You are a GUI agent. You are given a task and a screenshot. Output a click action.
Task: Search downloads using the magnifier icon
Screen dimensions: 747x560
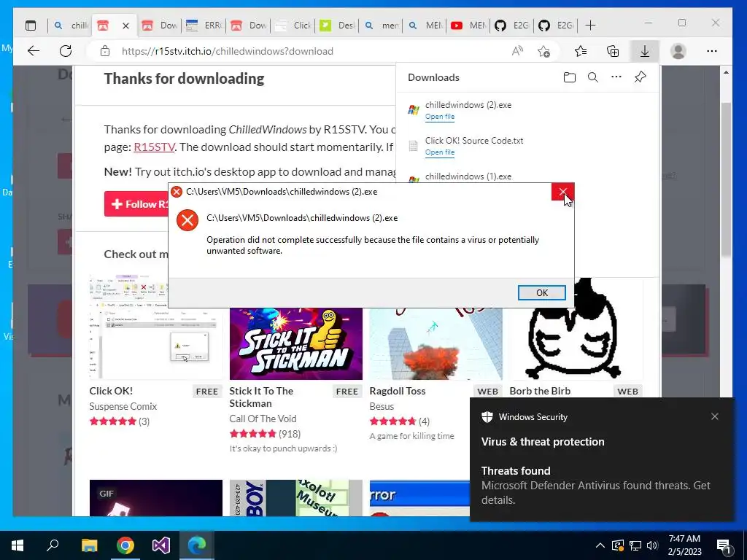(x=592, y=77)
